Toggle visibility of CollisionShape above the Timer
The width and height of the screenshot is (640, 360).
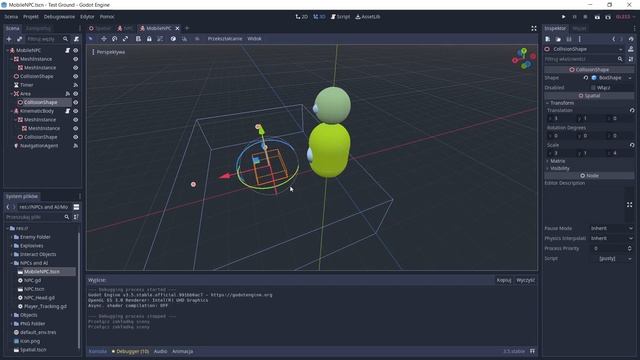tap(76, 76)
